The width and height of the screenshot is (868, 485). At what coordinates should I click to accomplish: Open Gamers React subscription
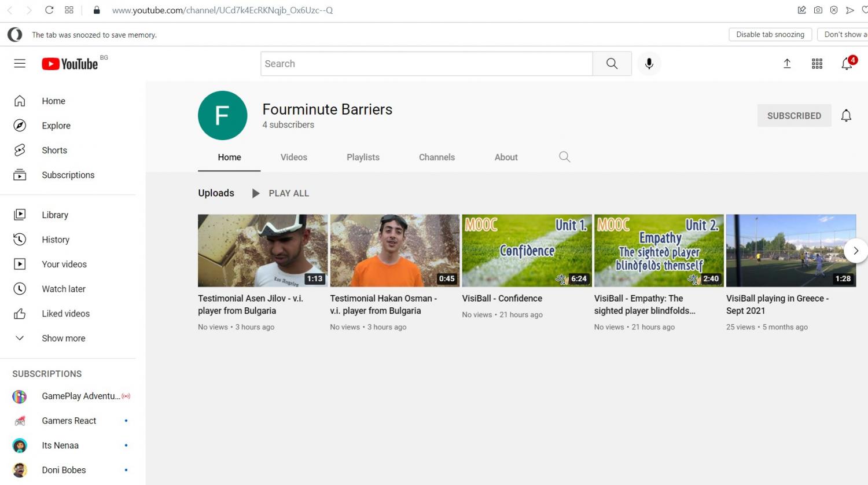[x=68, y=421]
